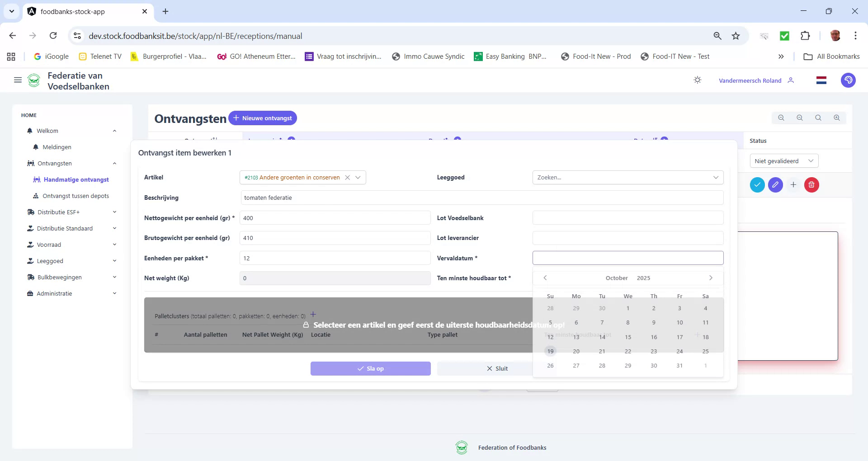Open the globe icon next to the flag
Viewport: 868px width, 461px height.
pyautogui.click(x=849, y=80)
